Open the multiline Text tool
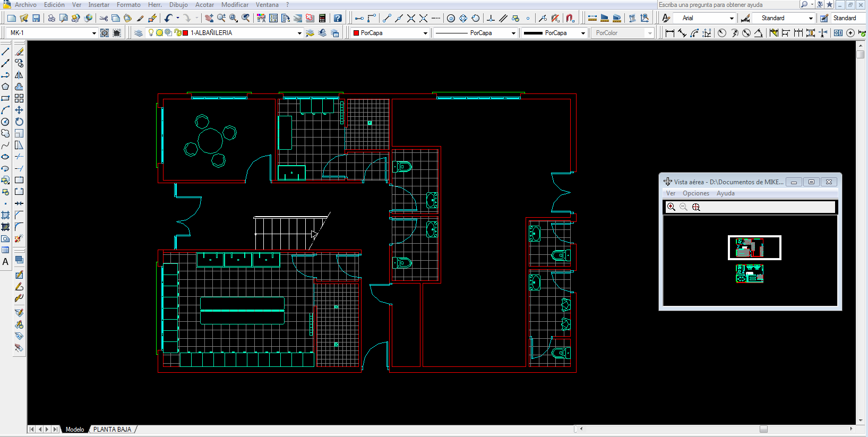Viewport: 868px width, 437px height. (5, 262)
